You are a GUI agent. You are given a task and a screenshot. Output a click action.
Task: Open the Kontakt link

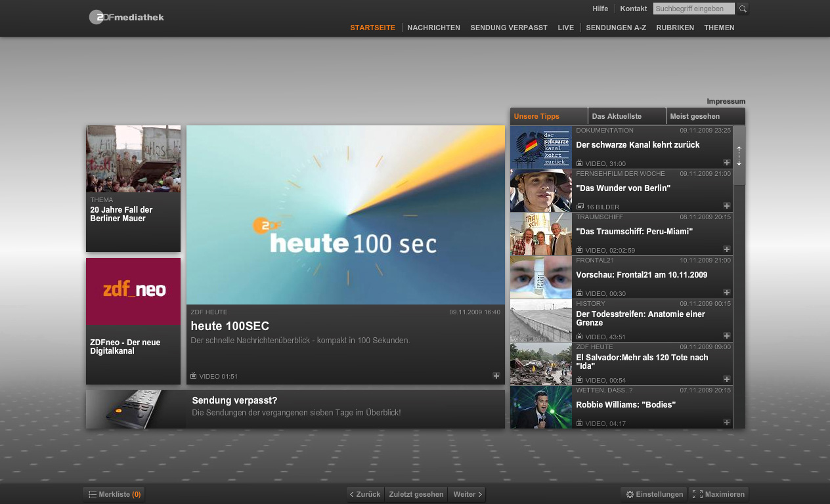633,9
